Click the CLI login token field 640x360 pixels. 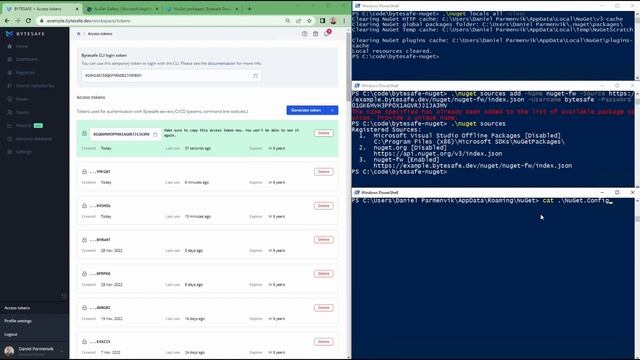coord(171,76)
